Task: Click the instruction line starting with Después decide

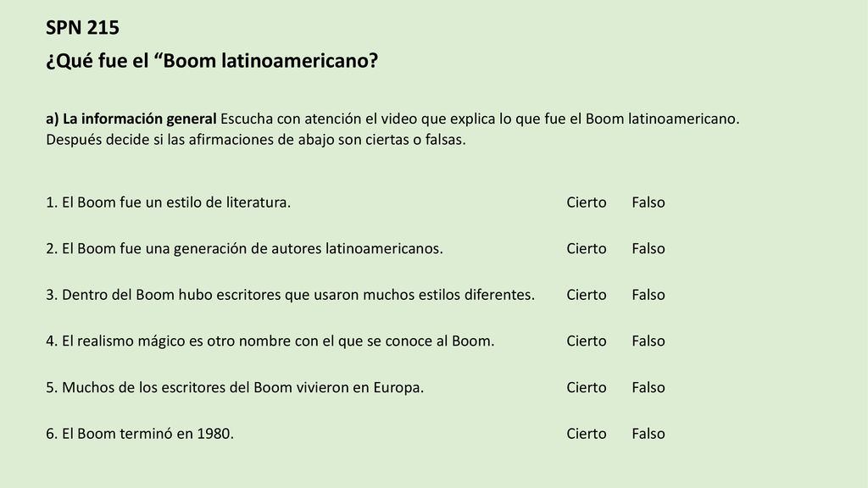Action: pyautogui.click(x=256, y=140)
